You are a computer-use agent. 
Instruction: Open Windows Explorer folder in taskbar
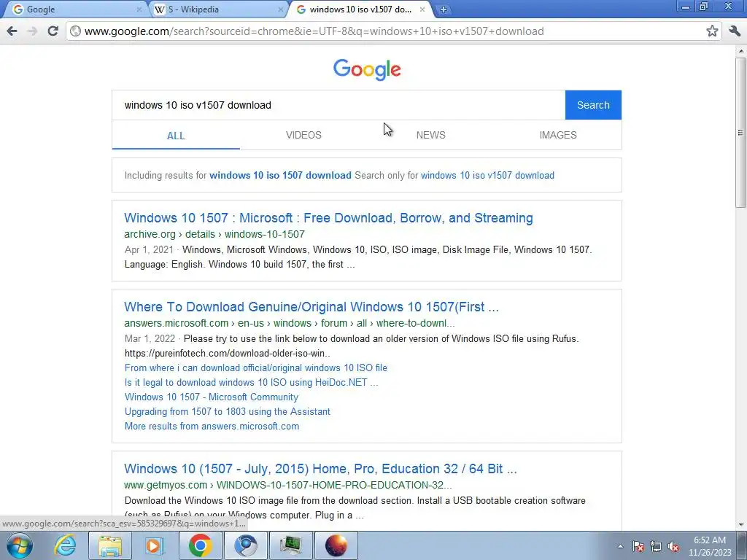(x=109, y=545)
